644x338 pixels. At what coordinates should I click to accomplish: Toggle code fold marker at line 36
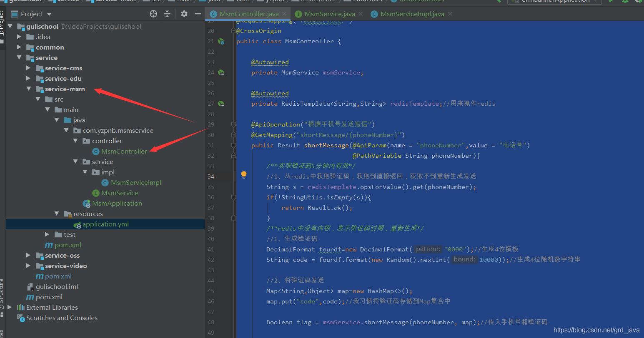(233, 197)
